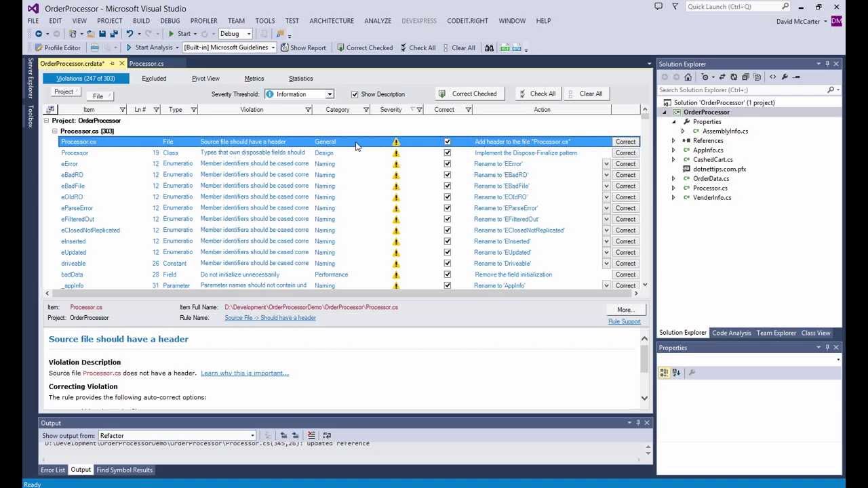Open the Profile Editor
Image resolution: width=868 pixels, height=488 pixels.
pyautogui.click(x=57, y=47)
